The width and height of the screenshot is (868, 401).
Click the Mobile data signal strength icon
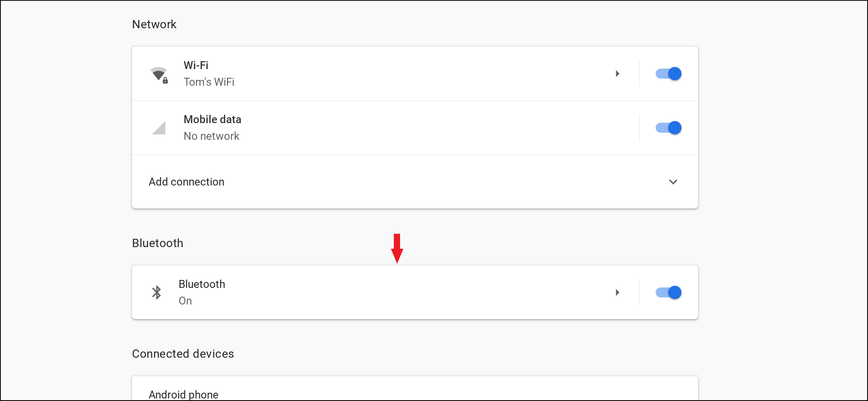coord(159,128)
